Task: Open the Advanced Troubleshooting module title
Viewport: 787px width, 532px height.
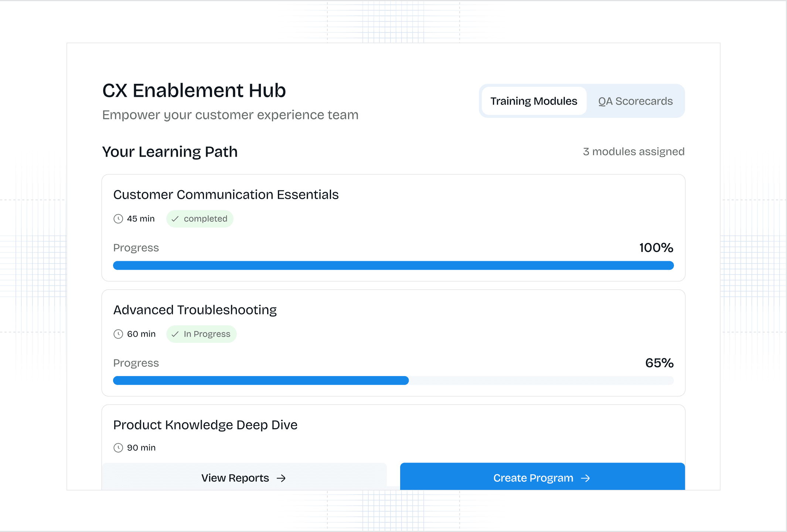Action: pos(195,310)
